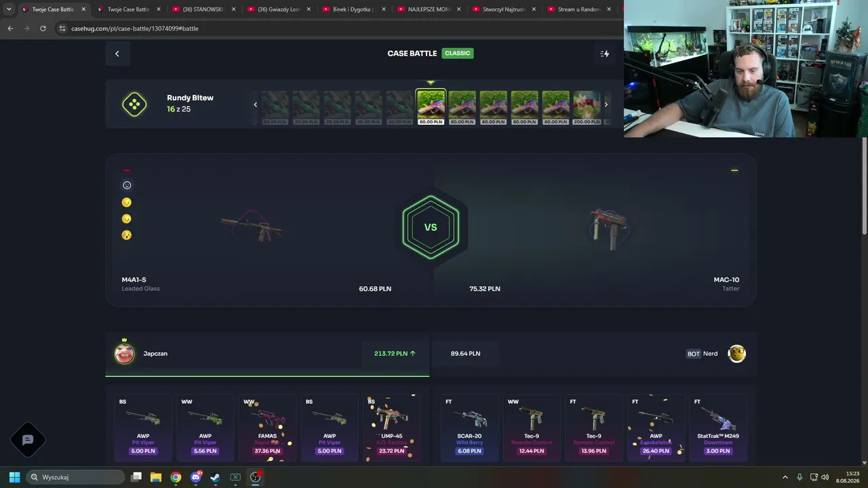Open Task View from the taskbar
Screen dimensions: 868x488
click(136, 477)
